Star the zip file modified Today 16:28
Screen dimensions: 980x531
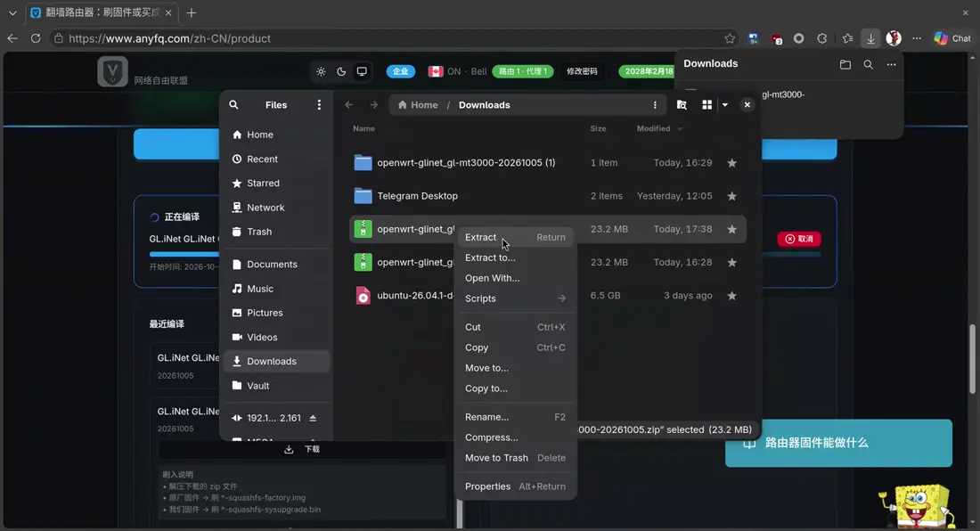point(731,262)
